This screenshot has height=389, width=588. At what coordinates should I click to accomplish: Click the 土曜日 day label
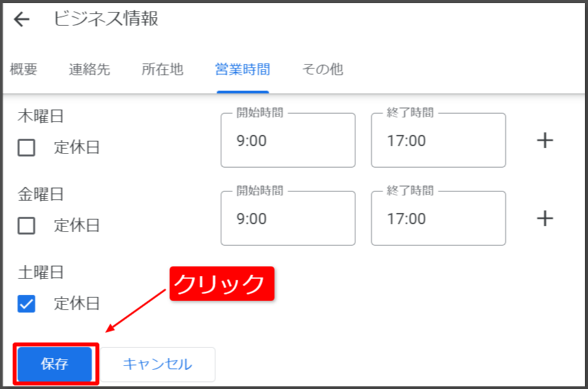coord(40,272)
